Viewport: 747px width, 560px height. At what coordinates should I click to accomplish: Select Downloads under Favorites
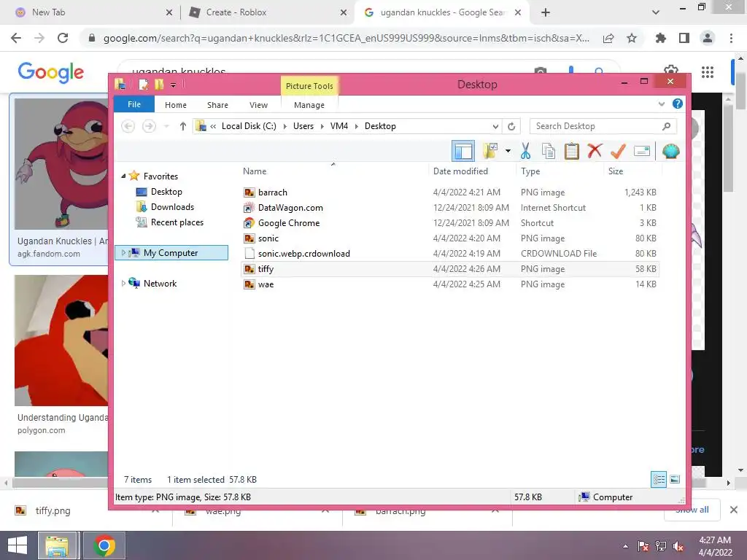click(172, 206)
